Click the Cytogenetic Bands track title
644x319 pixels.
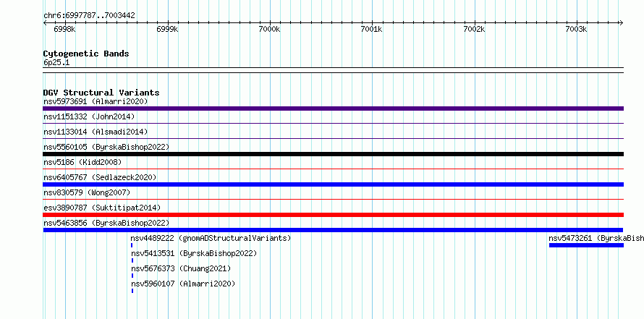point(86,54)
